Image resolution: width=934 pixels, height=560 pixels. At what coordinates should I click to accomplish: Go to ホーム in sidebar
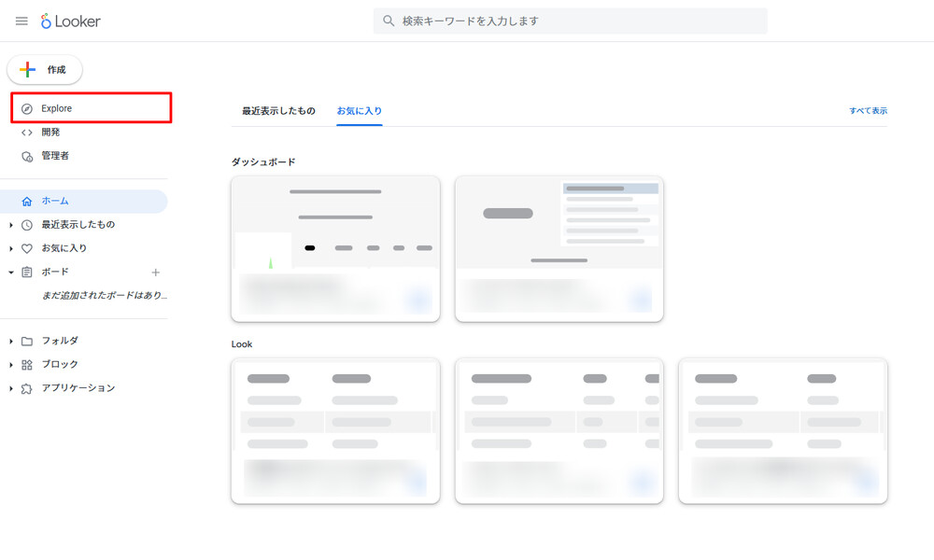84,202
